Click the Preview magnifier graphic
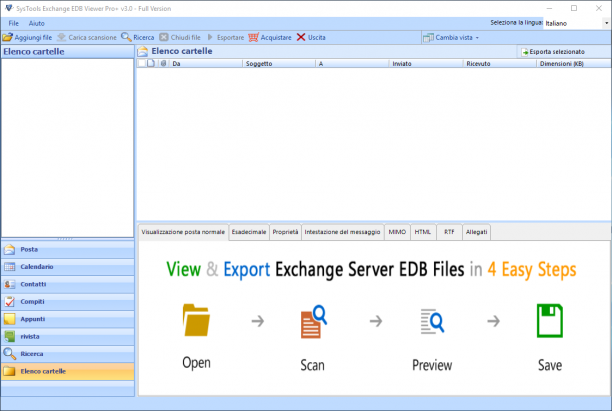The image size is (612, 411). click(x=432, y=322)
